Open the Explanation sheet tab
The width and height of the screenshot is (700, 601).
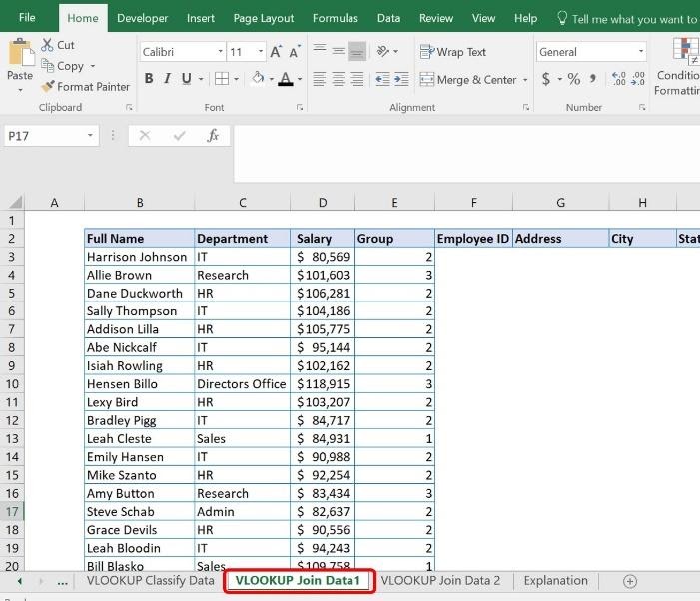(x=556, y=580)
